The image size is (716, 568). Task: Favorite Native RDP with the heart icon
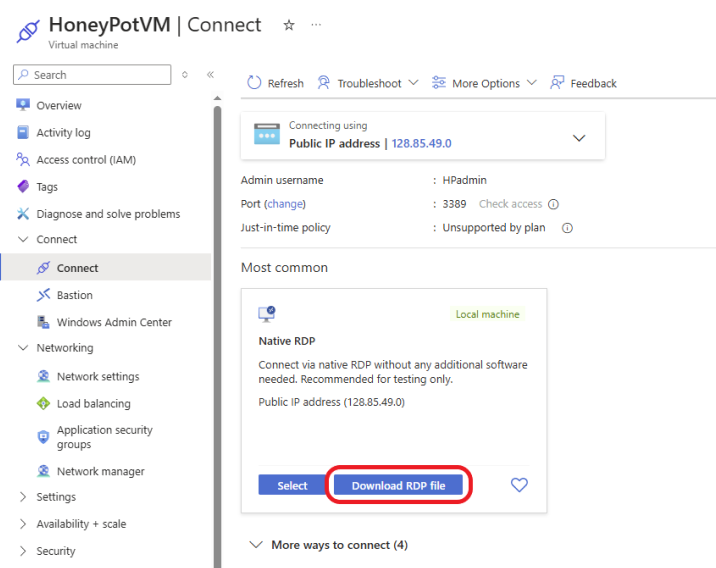(519, 485)
